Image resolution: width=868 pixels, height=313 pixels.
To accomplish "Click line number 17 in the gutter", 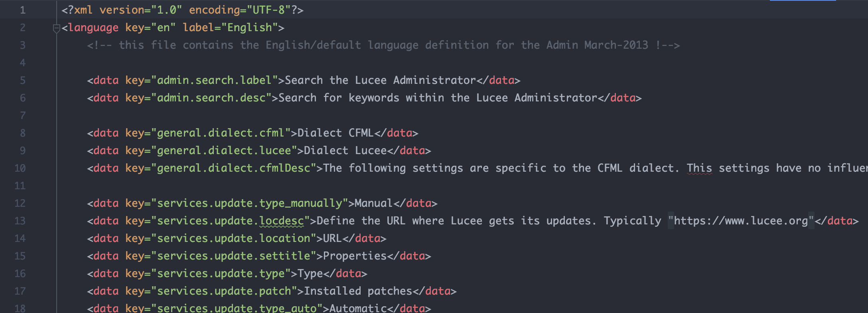I will (20, 291).
